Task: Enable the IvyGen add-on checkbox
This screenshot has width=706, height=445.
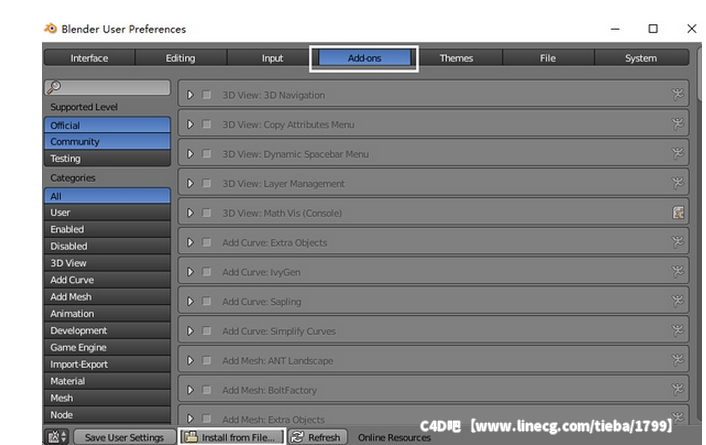Action: [x=206, y=272]
